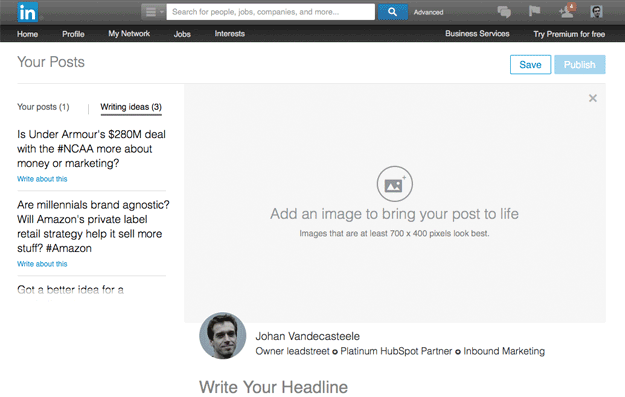
Task: Click the Under Armour's $280M deal idea
Action: coord(91,149)
